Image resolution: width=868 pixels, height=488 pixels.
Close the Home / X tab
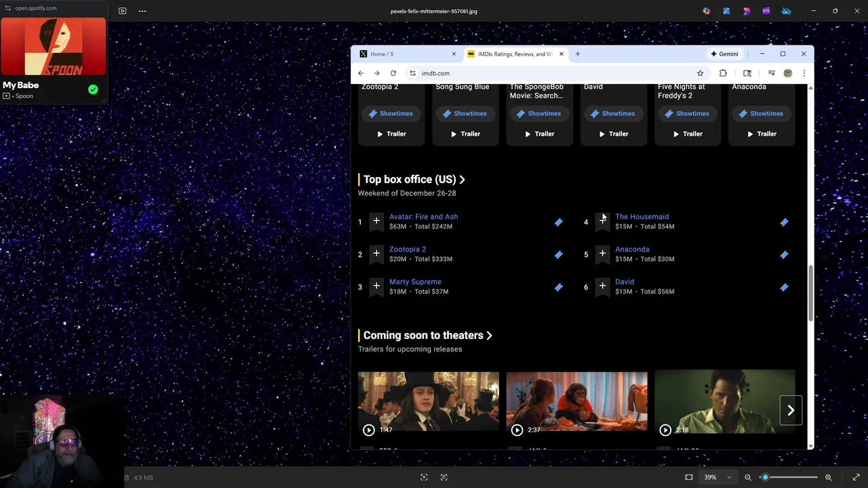click(454, 54)
